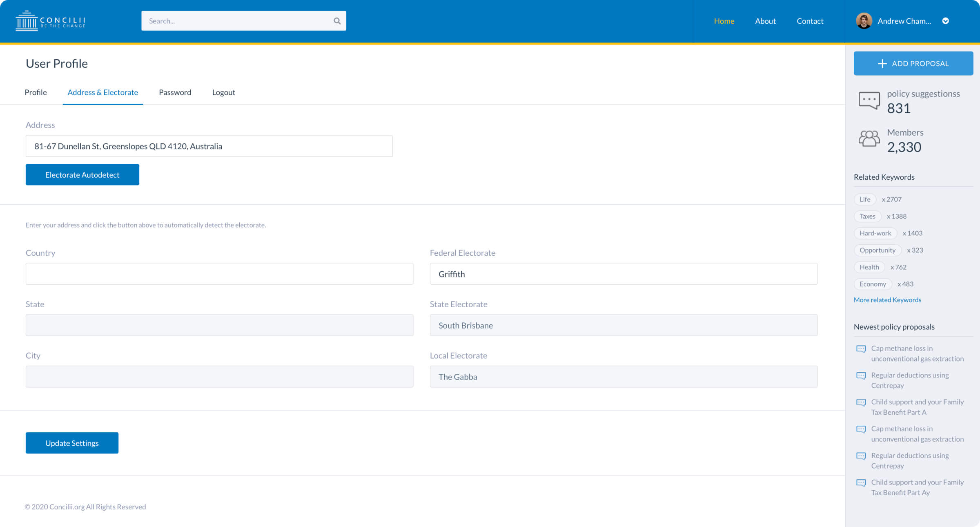Click the ADD PROPOSAL button text
Viewport: 980px width, 527px height.
[x=920, y=63]
